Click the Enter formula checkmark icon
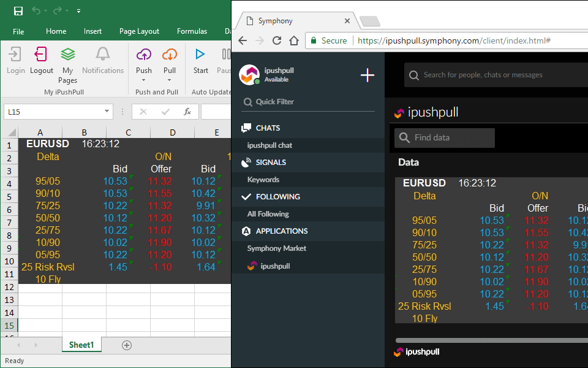Screen dimensions: 588x368 165,112
